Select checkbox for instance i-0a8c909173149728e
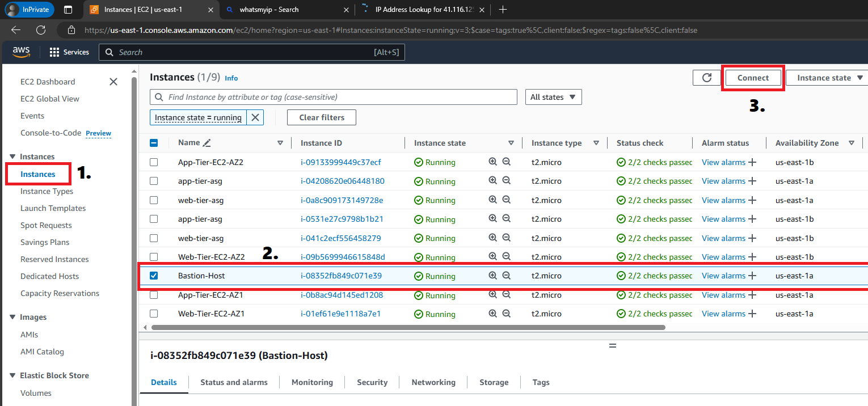The width and height of the screenshot is (868, 406). click(x=154, y=200)
